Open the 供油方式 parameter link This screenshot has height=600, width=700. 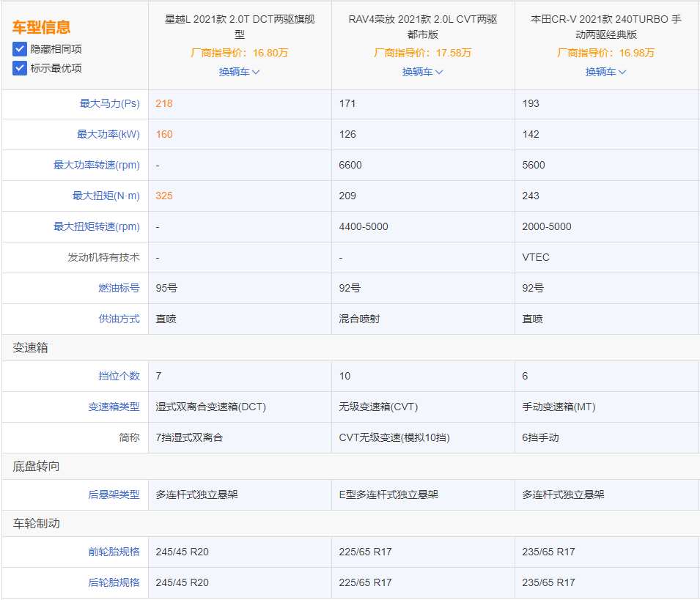(x=119, y=319)
